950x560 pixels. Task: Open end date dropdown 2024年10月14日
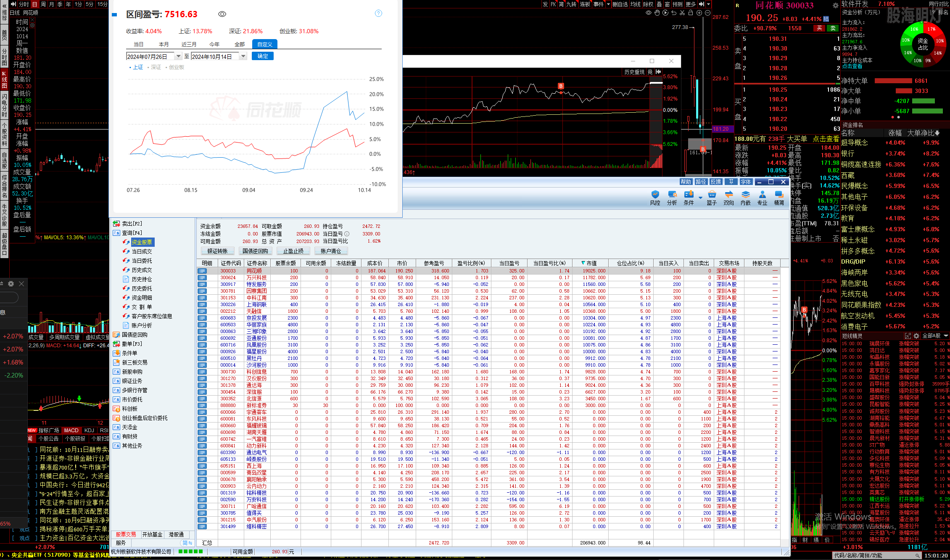243,56
